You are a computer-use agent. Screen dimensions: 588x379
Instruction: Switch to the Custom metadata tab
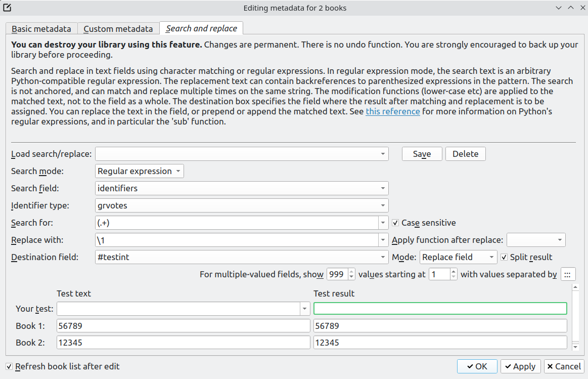118,29
